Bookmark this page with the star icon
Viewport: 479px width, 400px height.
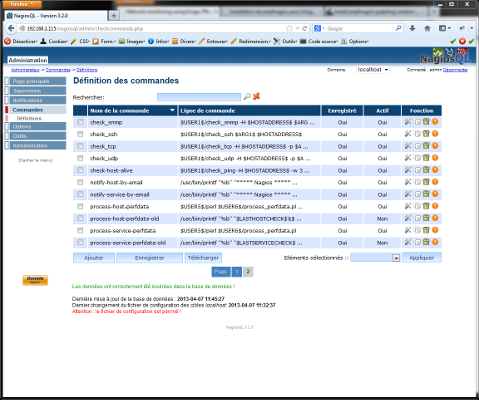click(289, 29)
